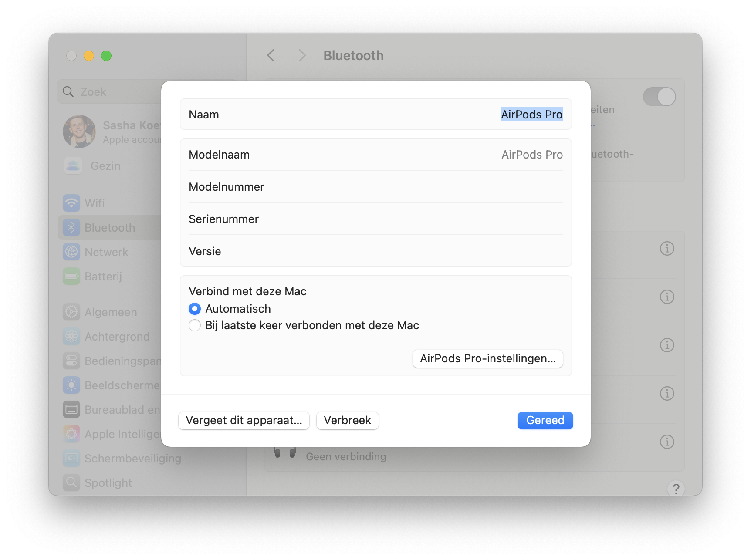Click the Serienummer row label
Screen dimensions: 751x560
[x=224, y=219]
